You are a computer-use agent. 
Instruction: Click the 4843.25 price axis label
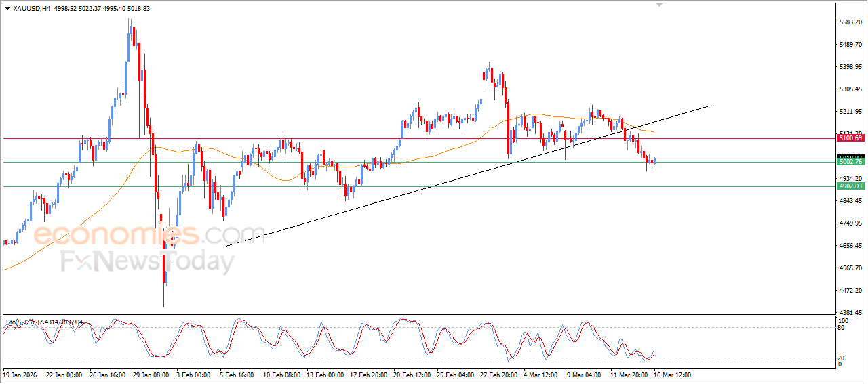(x=850, y=201)
